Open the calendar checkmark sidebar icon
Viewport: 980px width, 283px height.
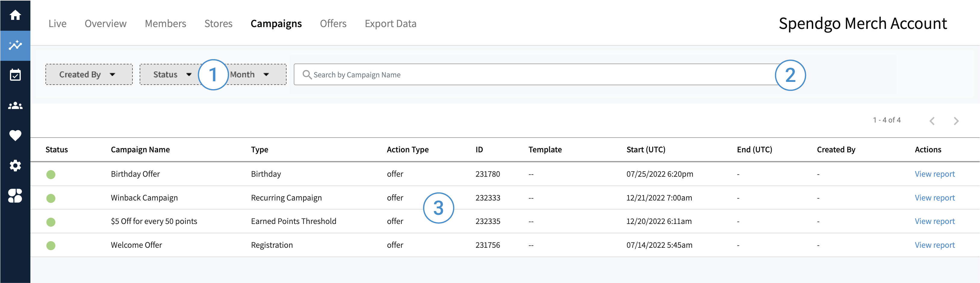pyautogui.click(x=15, y=75)
